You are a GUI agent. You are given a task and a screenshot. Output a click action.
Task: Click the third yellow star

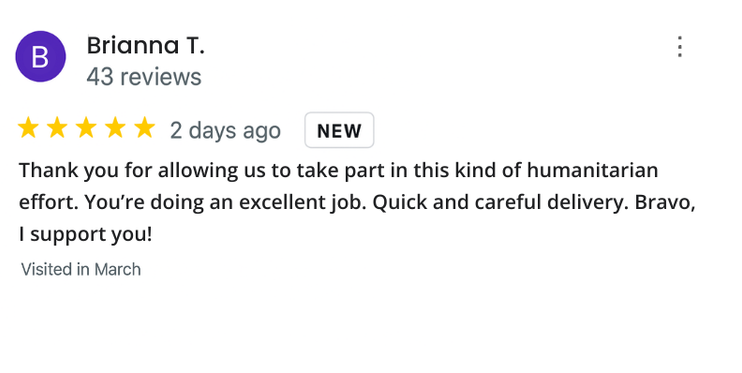(86, 128)
